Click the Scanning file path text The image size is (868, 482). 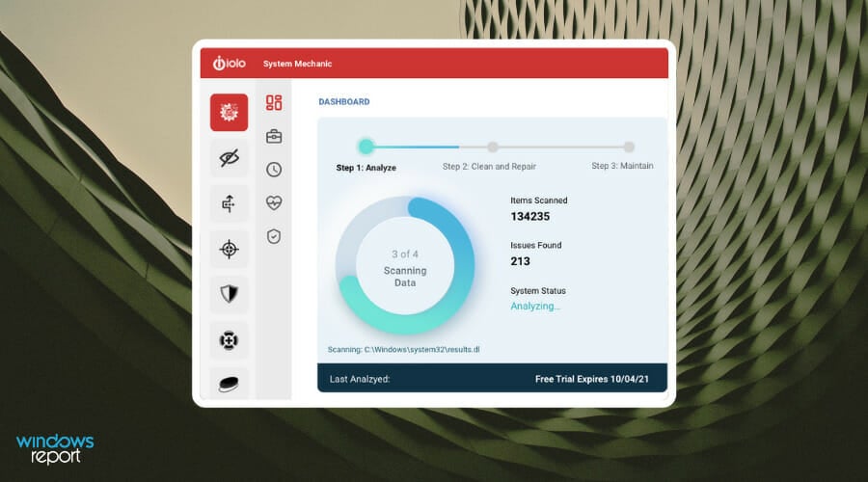click(x=403, y=349)
